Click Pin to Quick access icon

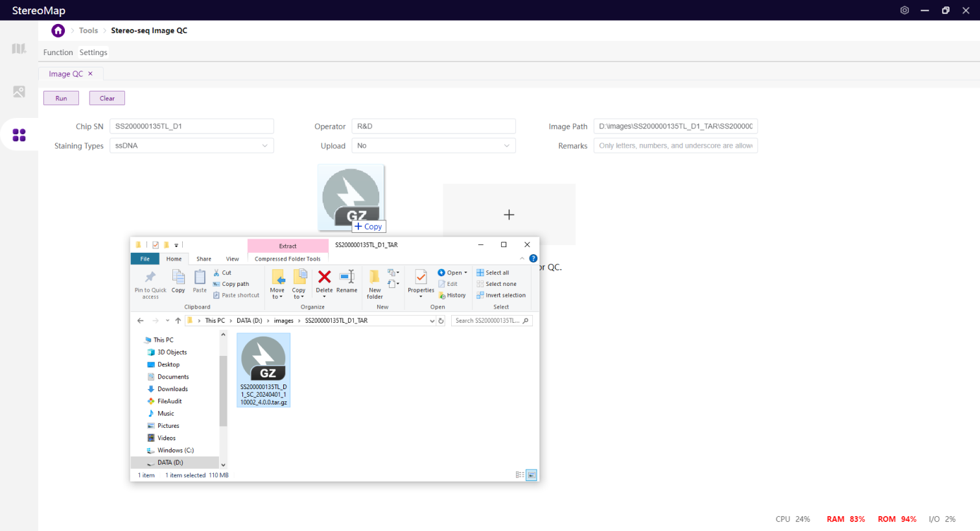click(150, 278)
